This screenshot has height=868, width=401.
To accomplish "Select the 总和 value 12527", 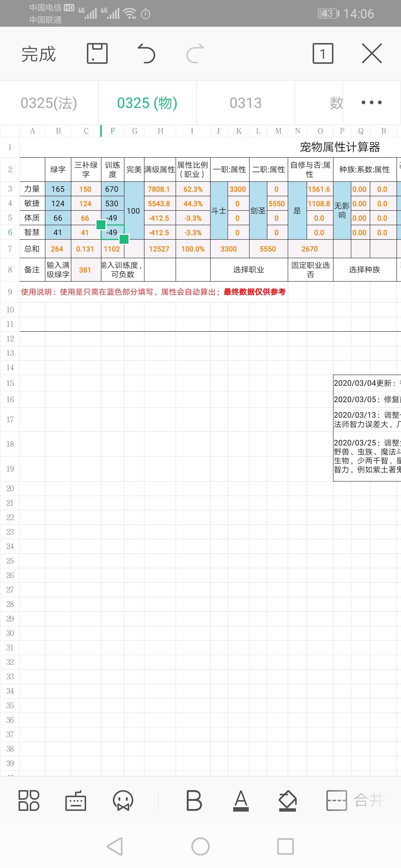I will coord(160,249).
